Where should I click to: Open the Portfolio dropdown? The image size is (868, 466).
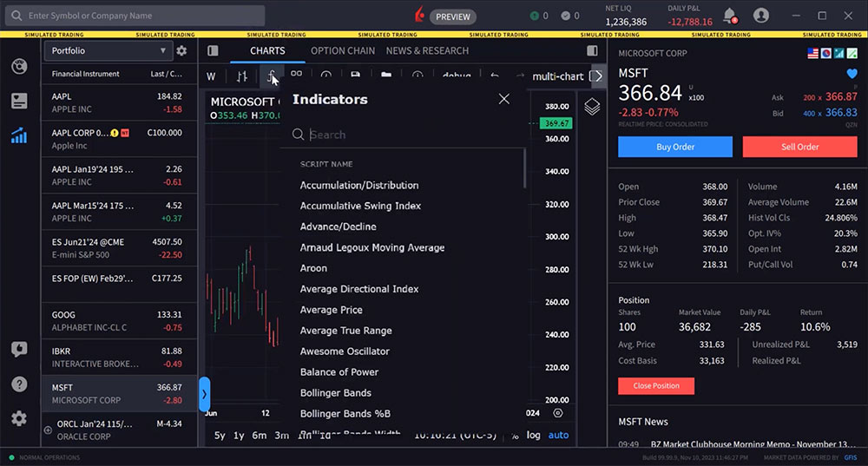(108, 51)
